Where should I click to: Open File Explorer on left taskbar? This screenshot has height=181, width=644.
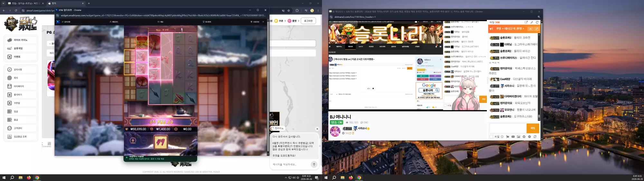[x=21, y=178]
